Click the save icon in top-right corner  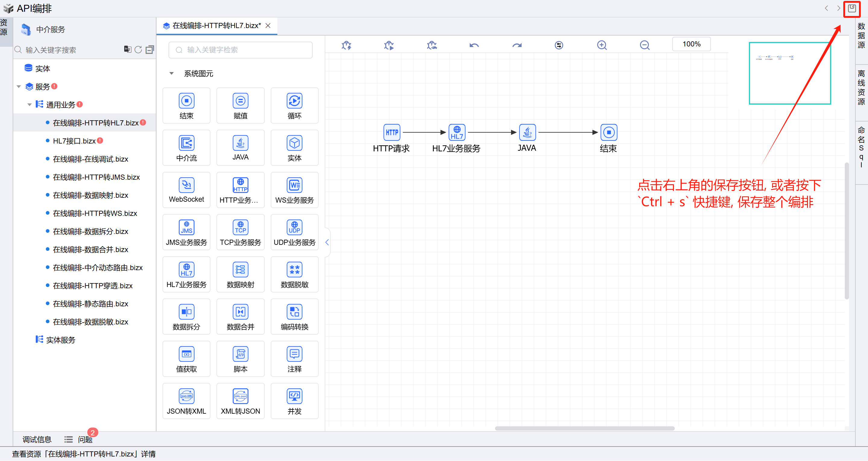tap(851, 9)
